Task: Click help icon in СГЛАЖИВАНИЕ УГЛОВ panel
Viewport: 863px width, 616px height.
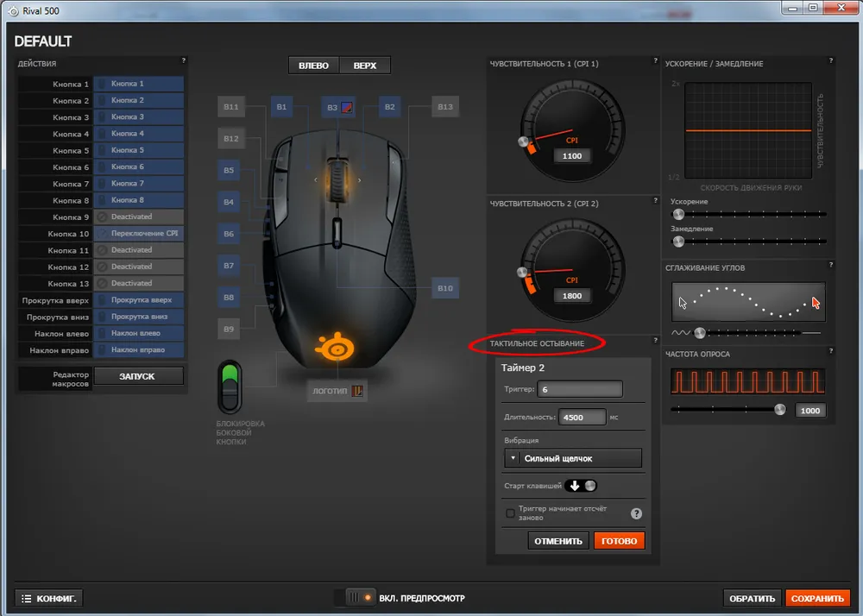Action: pyautogui.click(x=830, y=266)
